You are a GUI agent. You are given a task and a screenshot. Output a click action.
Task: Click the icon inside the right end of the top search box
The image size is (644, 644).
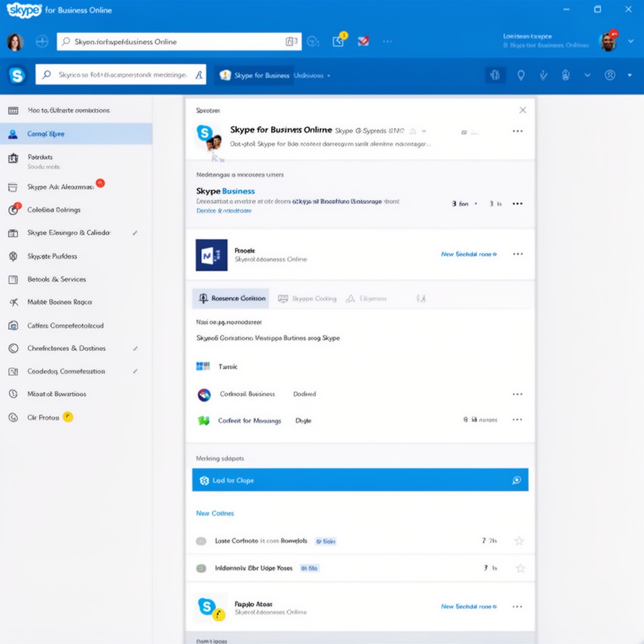(x=291, y=42)
